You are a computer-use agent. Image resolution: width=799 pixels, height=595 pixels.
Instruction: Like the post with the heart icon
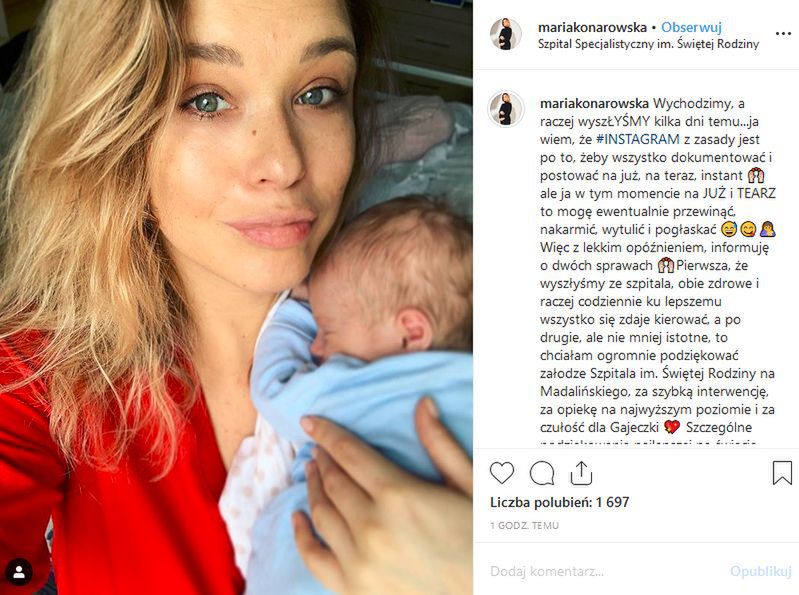click(502, 473)
